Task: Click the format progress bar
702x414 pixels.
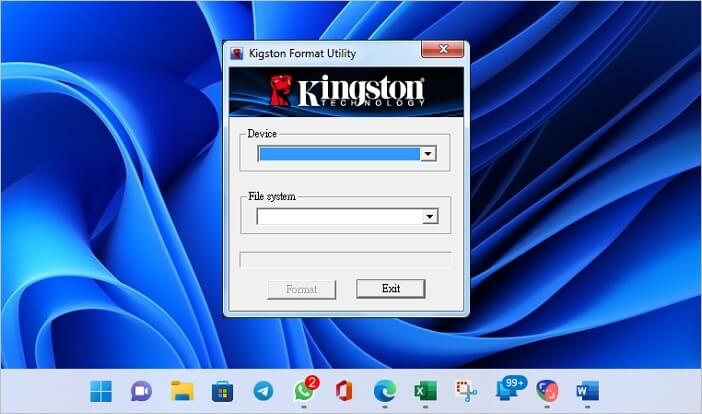Action: [345, 260]
